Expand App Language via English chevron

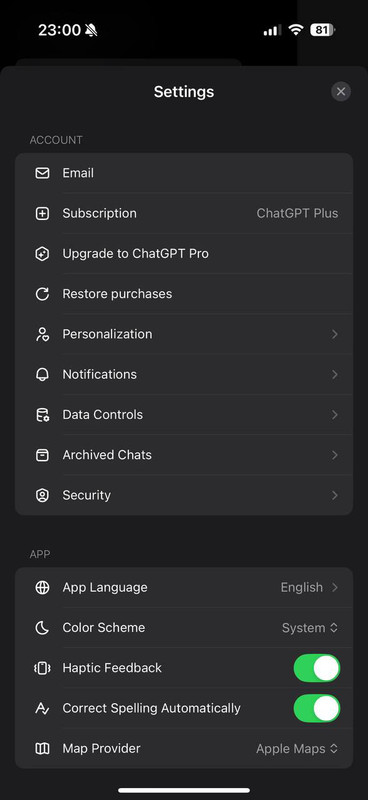[x=335, y=588]
